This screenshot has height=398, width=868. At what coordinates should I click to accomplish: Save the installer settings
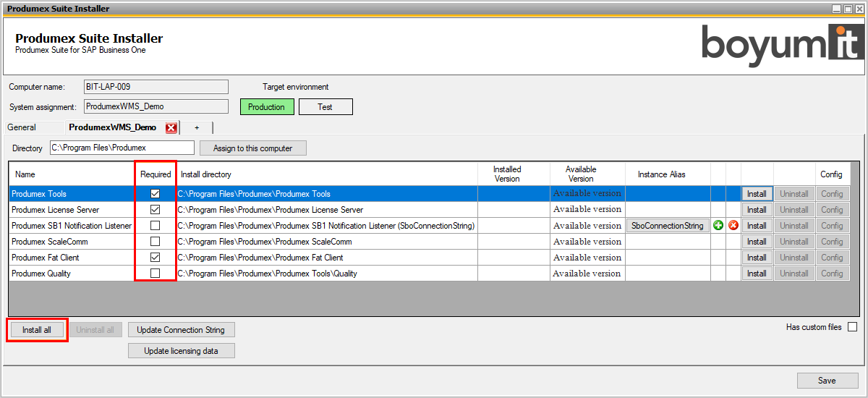827,381
